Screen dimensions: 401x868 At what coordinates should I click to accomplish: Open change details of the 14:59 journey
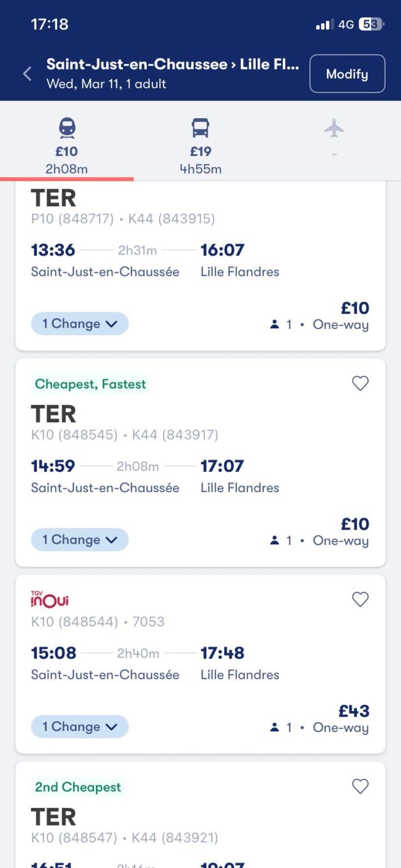pyautogui.click(x=79, y=540)
